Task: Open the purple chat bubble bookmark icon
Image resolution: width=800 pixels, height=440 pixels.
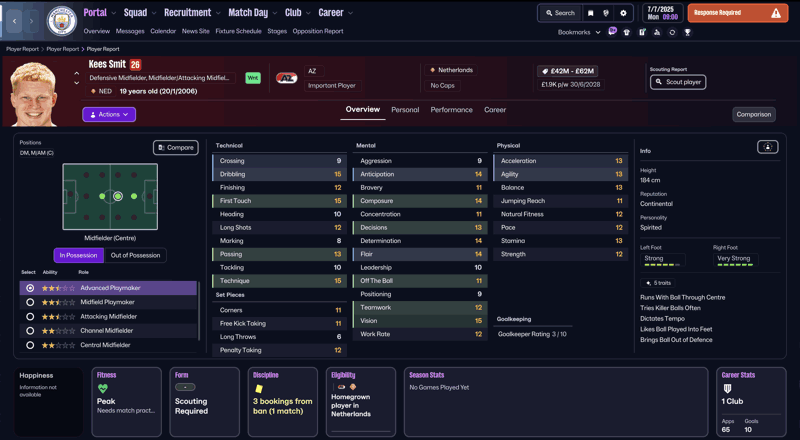Action: pyautogui.click(x=612, y=32)
